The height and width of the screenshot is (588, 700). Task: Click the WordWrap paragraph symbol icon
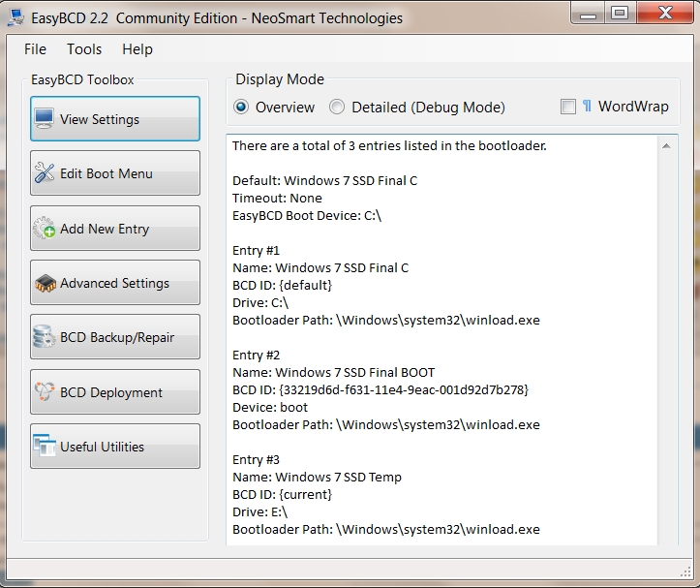[587, 107]
